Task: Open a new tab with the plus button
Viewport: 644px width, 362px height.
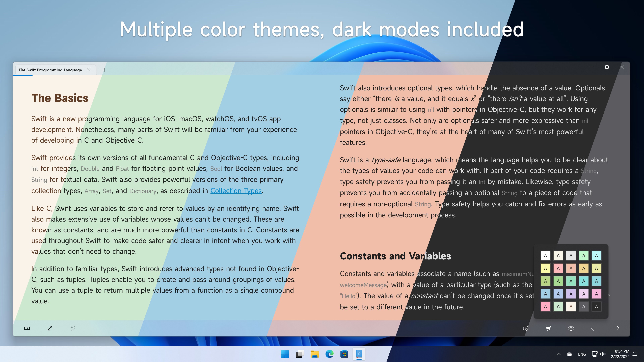Action: (x=104, y=70)
